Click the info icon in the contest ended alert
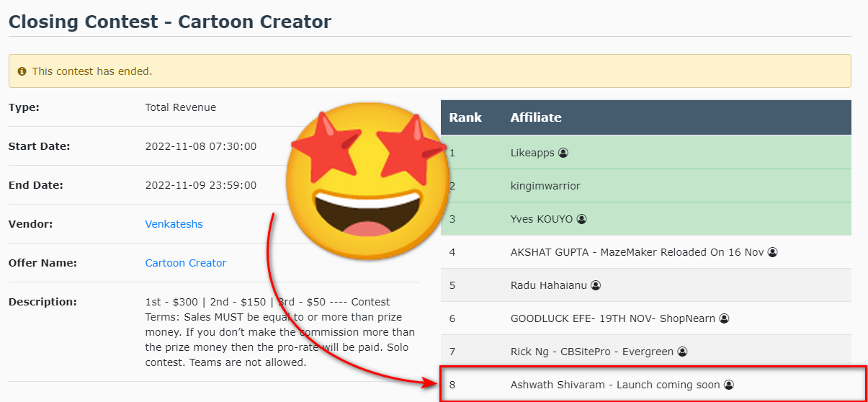Image resolution: width=868 pixels, height=402 pixels. pos(22,71)
